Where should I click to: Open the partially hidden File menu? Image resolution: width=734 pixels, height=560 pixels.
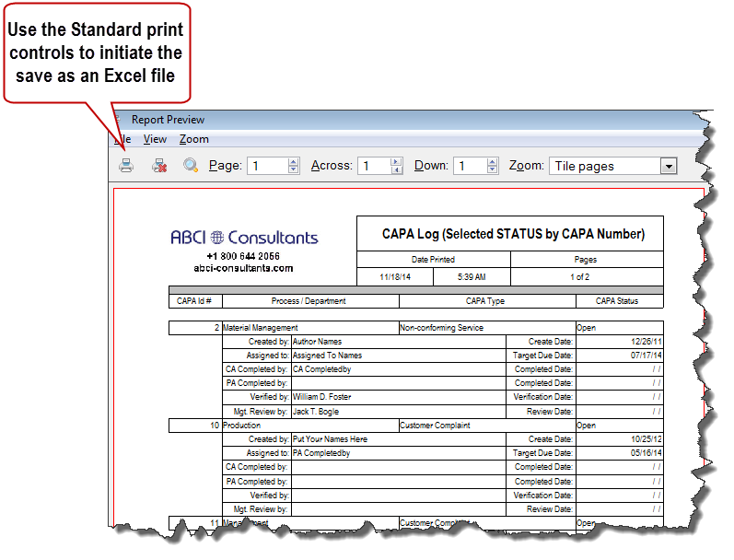tap(123, 139)
